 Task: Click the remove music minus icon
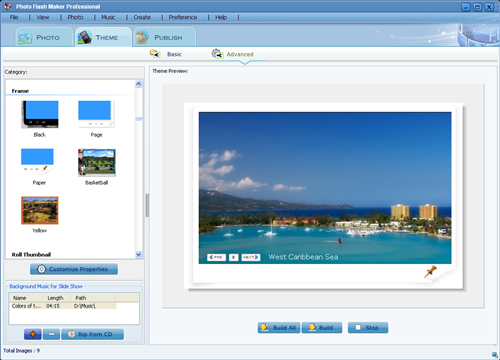pos(52,334)
